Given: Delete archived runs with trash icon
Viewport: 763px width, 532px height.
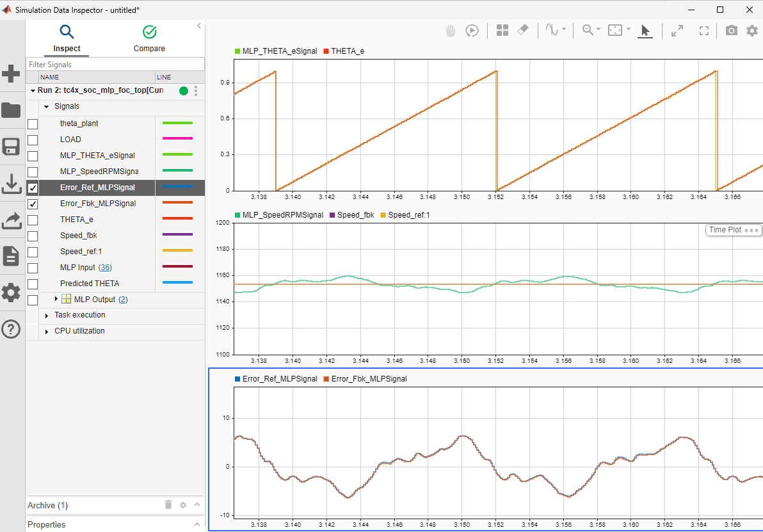Looking at the screenshot, I should tap(168, 505).
